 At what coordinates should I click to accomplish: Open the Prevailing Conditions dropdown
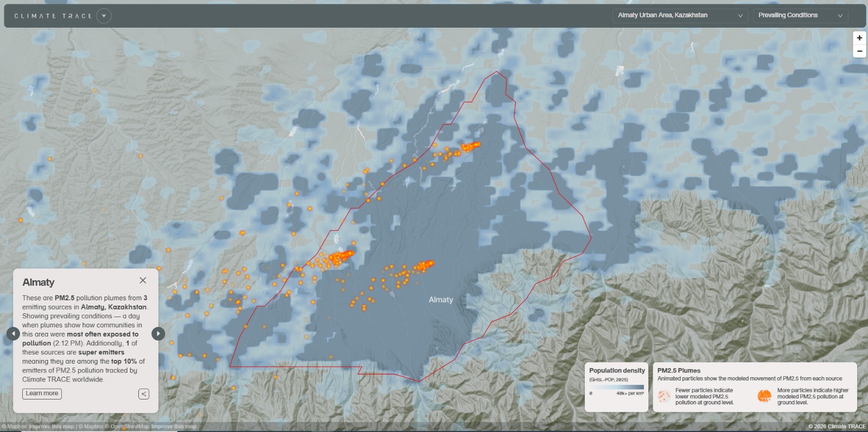pyautogui.click(x=800, y=16)
